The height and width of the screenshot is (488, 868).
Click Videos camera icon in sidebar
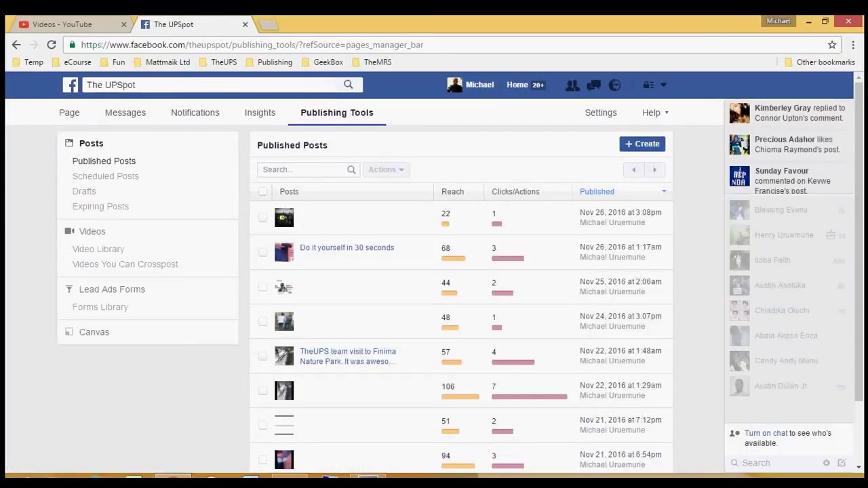click(69, 231)
